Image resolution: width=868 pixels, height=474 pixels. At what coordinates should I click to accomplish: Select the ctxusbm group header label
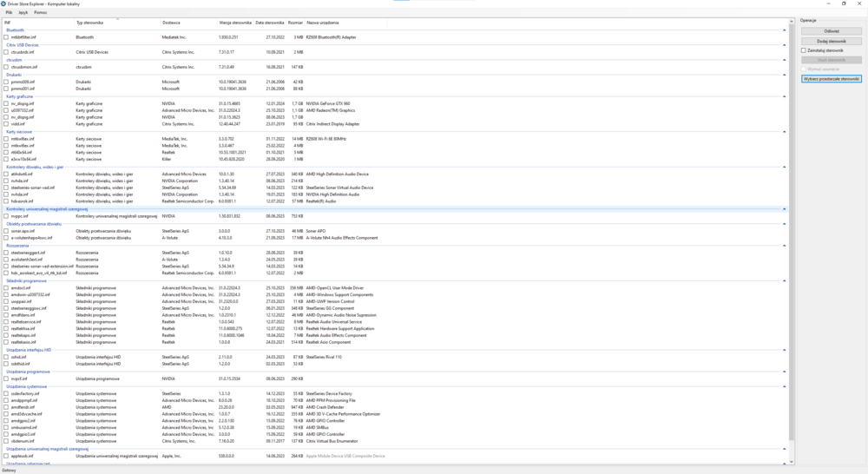tap(14, 60)
